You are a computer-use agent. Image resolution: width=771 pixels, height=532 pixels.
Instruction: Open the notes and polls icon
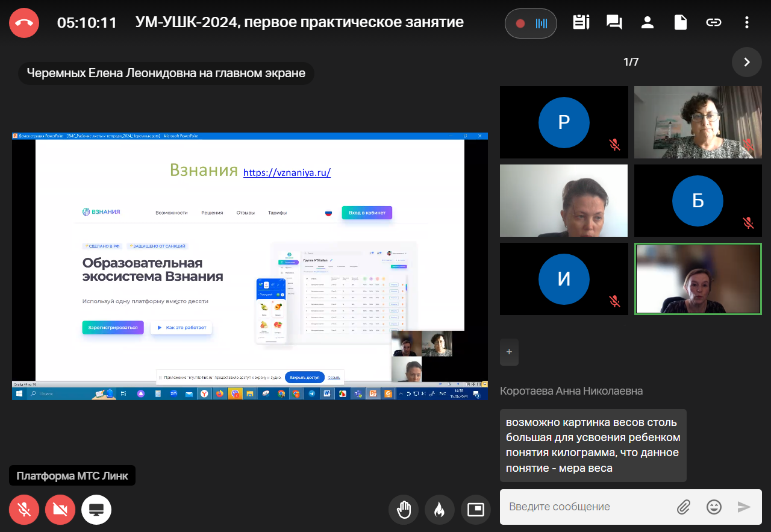pyautogui.click(x=581, y=23)
